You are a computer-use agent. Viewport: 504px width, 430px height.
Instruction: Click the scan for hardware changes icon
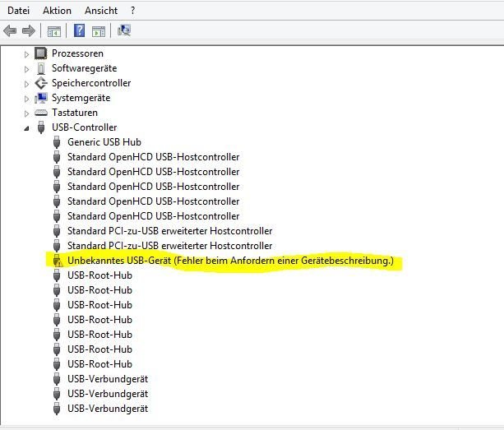(x=124, y=31)
